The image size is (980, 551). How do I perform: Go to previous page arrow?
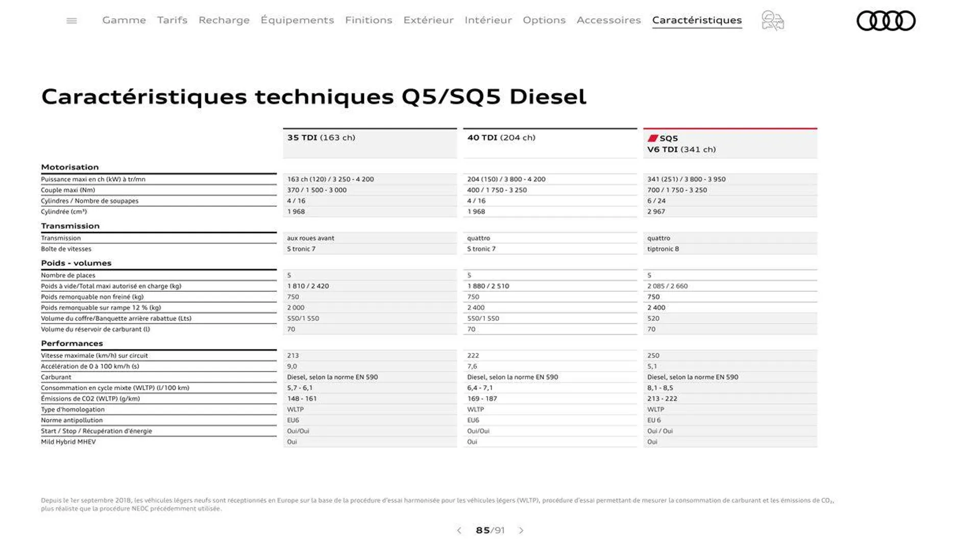coord(459,531)
